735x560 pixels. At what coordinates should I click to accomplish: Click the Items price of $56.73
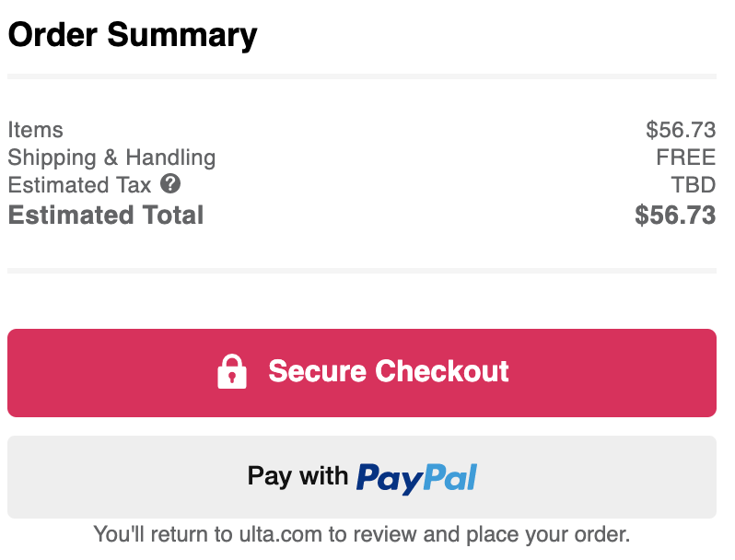pos(681,130)
